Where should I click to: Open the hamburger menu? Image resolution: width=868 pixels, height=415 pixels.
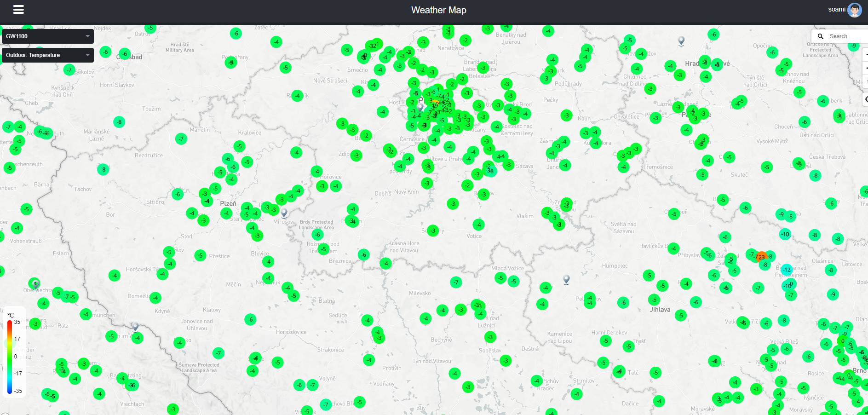pos(18,10)
